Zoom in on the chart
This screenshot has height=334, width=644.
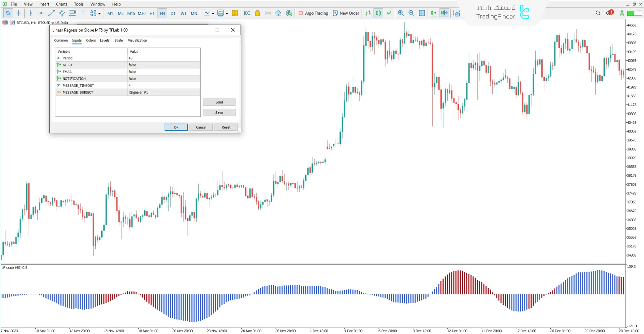[x=401, y=13]
